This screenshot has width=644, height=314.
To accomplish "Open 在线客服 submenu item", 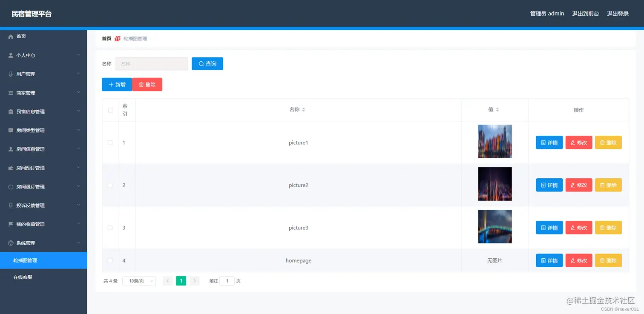I will [x=43, y=277].
